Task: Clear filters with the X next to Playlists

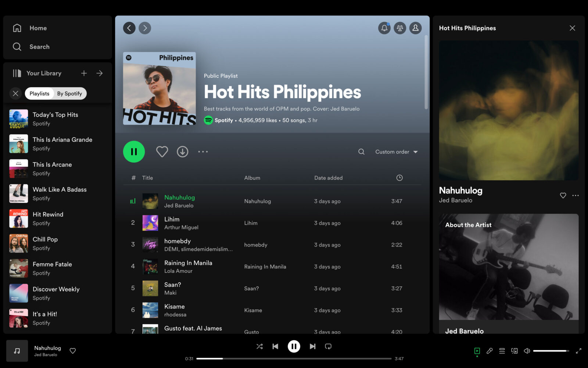Action: point(15,93)
